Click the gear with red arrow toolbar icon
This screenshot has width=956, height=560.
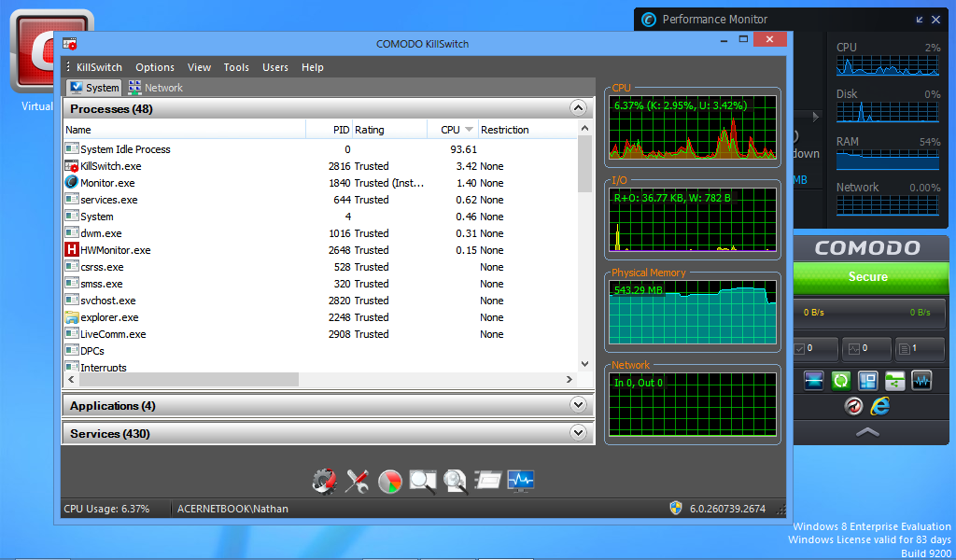[324, 481]
